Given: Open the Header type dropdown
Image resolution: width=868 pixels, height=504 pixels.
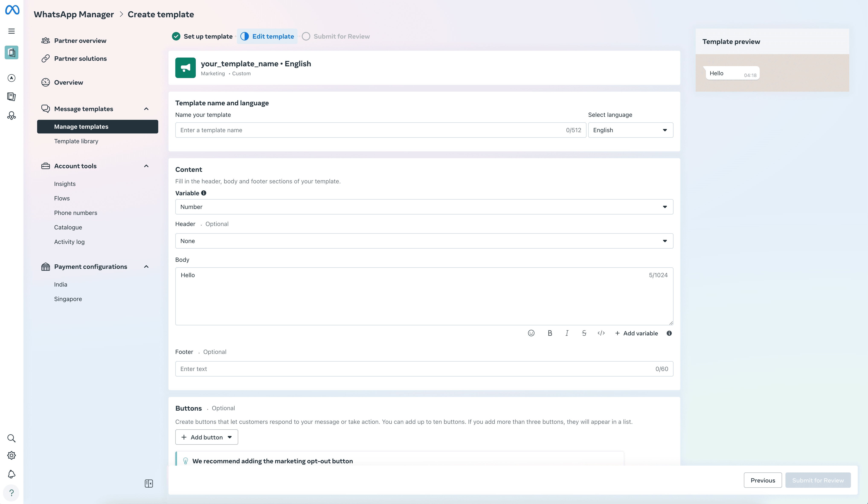Looking at the screenshot, I should tap(424, 241).
